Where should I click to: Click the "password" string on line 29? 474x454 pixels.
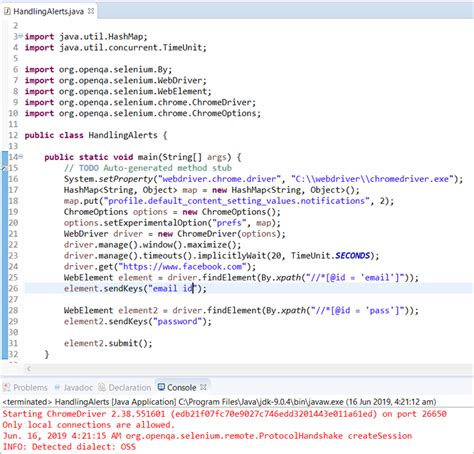177,321
